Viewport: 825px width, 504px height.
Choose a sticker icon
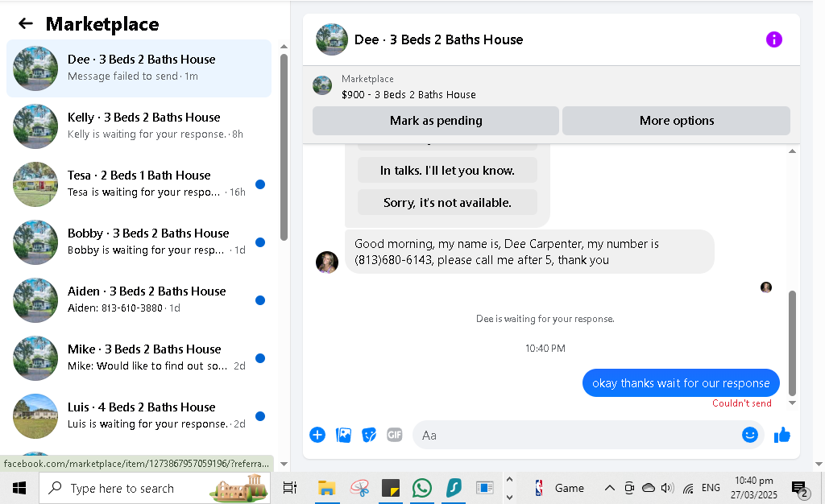click(369, 435)
